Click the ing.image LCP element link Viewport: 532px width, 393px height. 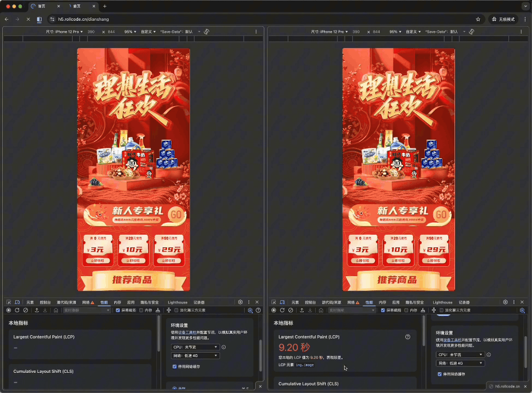[x=305, y=364]
